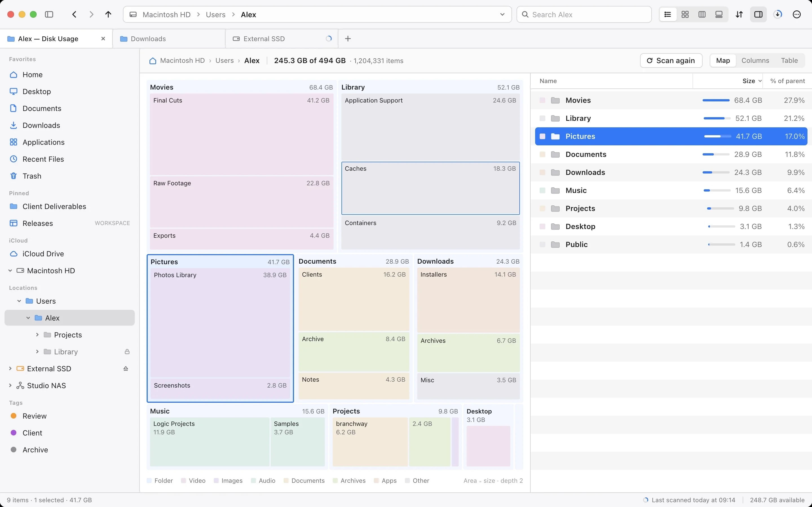Click the downloads progress icon in toolbar

[778, 14]
